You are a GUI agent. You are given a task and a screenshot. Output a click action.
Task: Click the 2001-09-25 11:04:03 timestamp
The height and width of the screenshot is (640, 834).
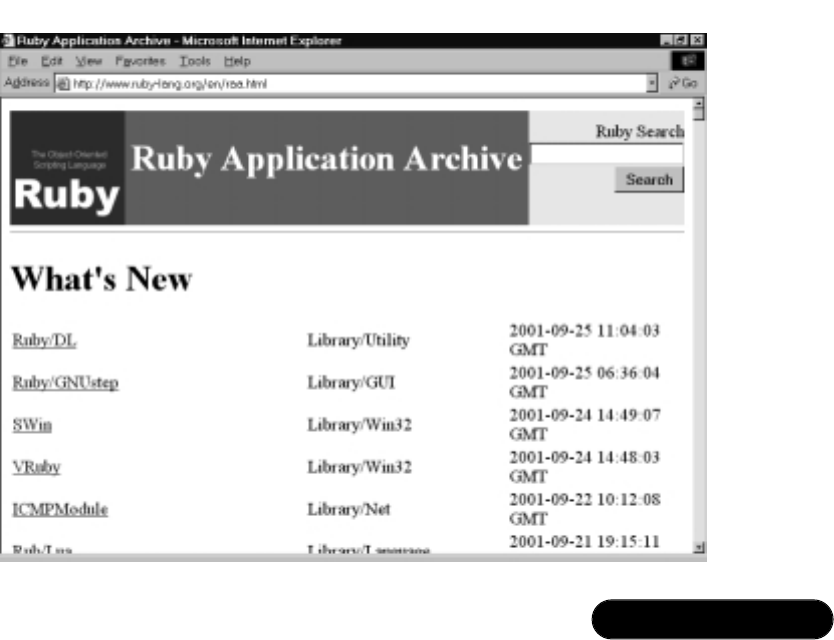tap(585, 339)
